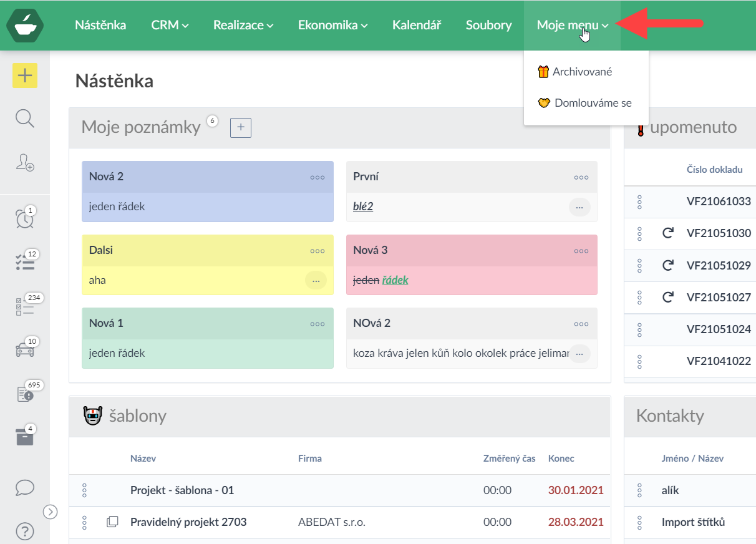Open search with the magnifier icon

25,118
